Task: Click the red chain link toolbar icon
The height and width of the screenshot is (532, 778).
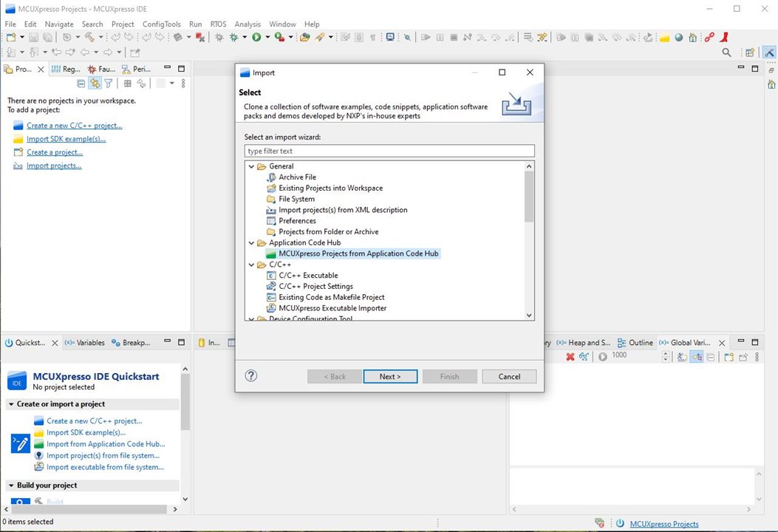Action: (709, 37)
